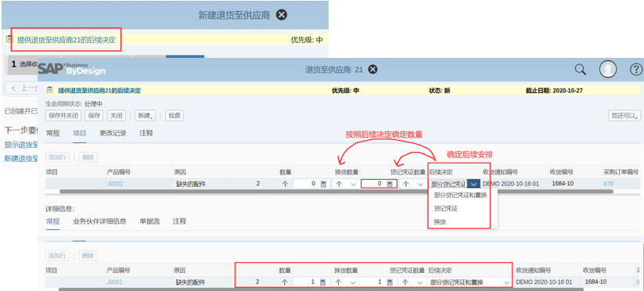Click cell 1684-10 in row with 878

coord(563,184)
